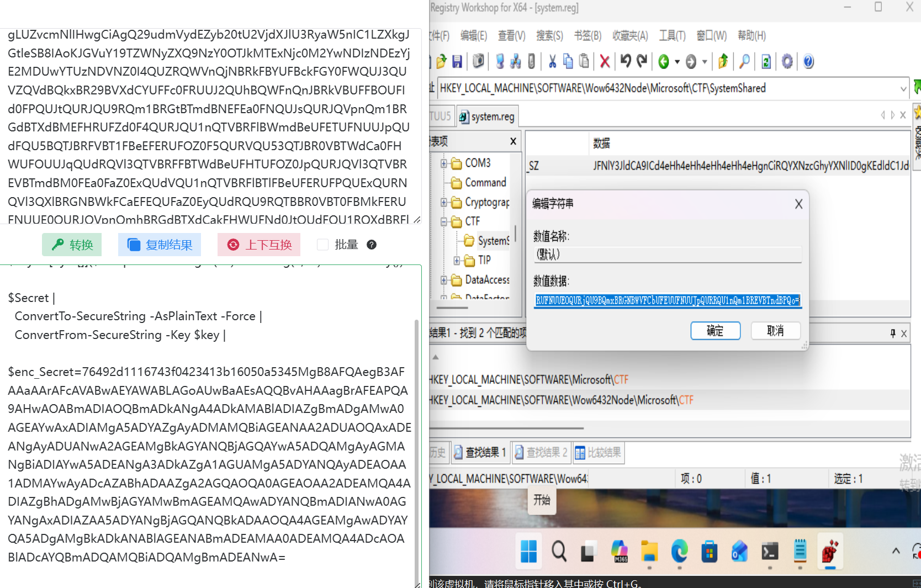Expand the COM3 registry key

[x=444, y=163]
